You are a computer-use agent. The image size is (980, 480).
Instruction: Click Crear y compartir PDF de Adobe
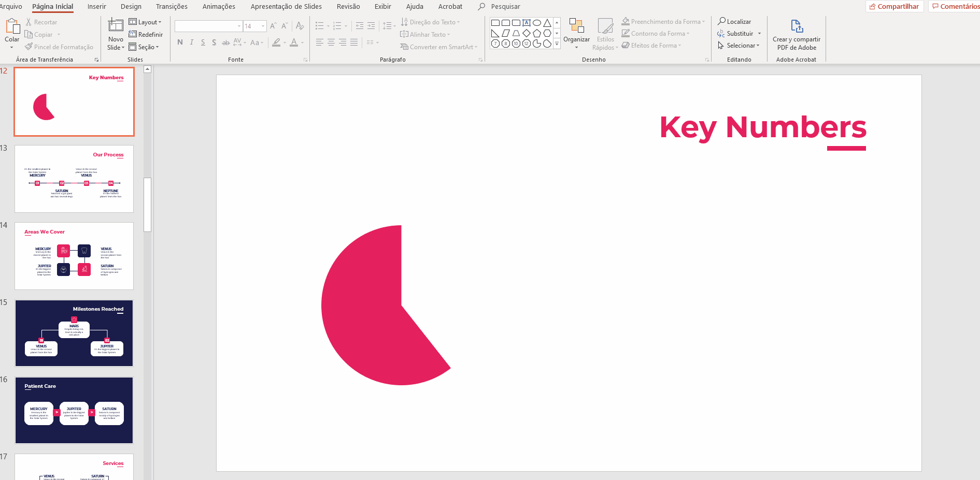[797, 34]
